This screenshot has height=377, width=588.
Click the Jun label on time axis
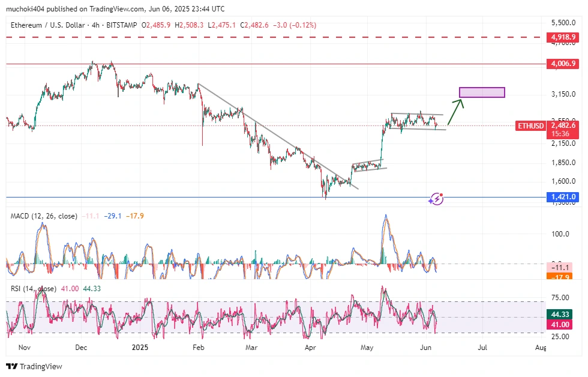pyautogui.click(x=425, y=348)
